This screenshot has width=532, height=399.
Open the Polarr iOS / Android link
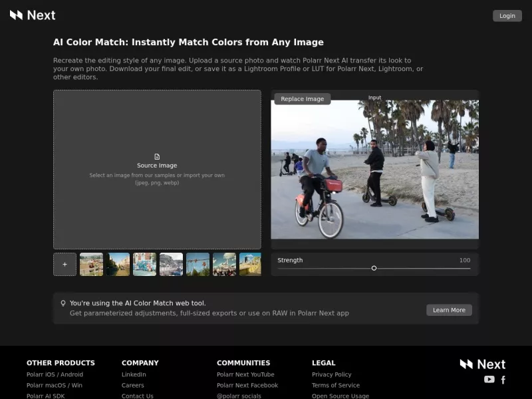pyautogui.click(x=55, y=374)
